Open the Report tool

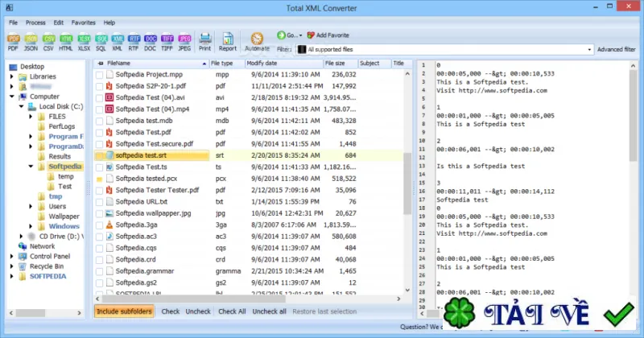(228, 43)
